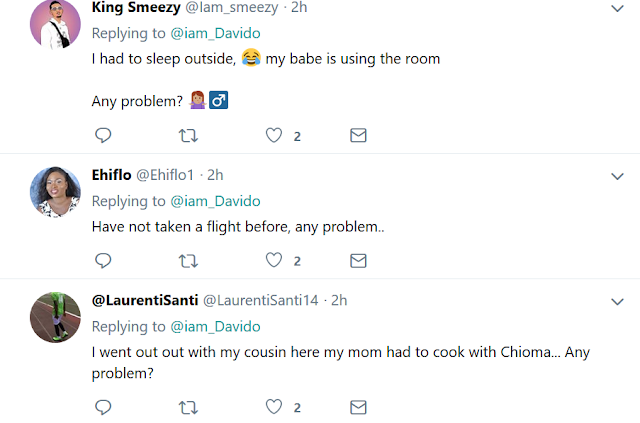
Task: Open Ehiflo's avatar photo
Action: 56,192
